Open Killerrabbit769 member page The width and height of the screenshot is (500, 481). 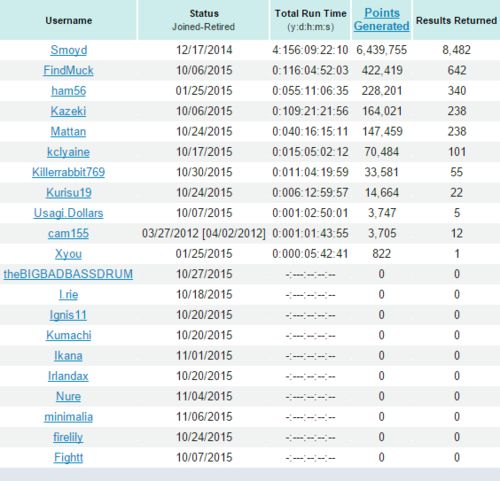point(68,172)
